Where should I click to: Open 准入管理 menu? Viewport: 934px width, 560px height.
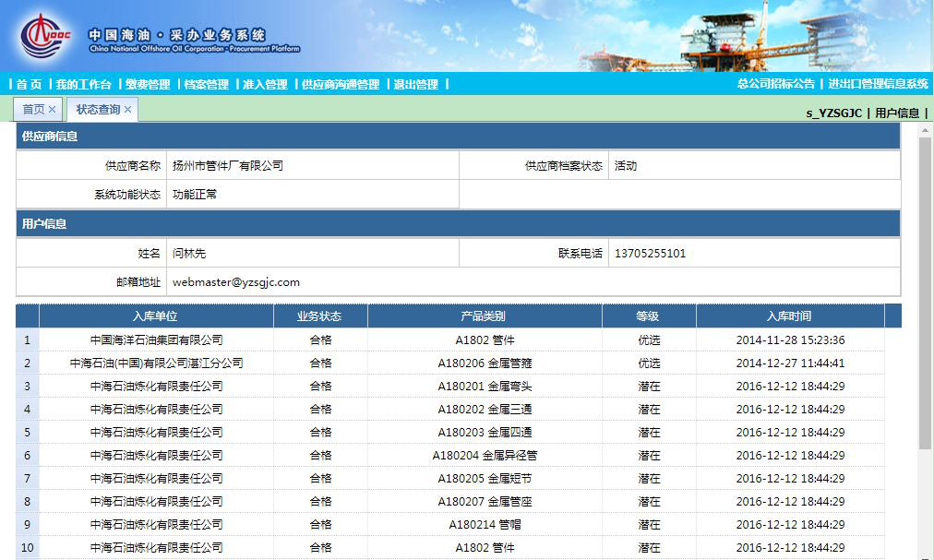265,84
